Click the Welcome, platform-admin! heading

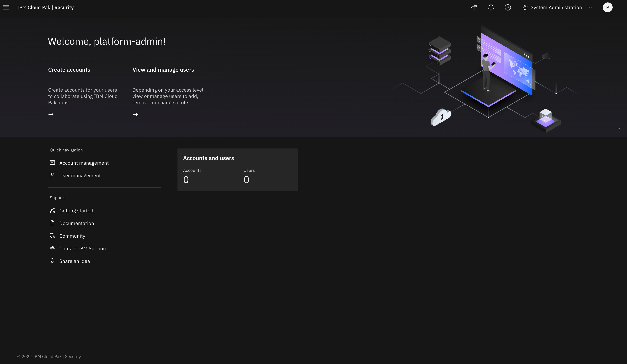[107, 41]
